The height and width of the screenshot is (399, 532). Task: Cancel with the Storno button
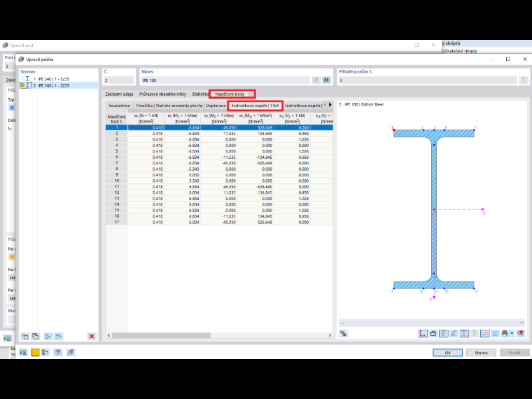[481, 353]
